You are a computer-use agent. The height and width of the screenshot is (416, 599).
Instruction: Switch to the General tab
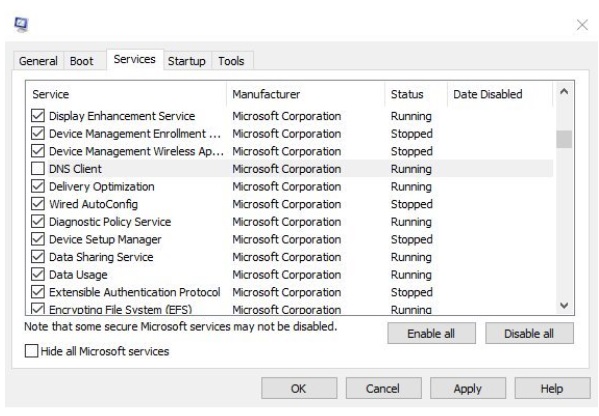point(38,61)
